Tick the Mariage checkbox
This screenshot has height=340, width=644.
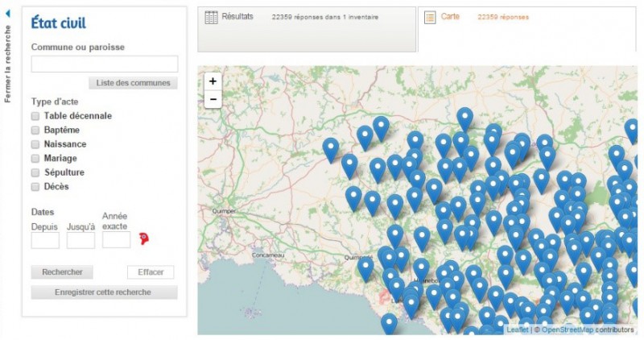35,158
